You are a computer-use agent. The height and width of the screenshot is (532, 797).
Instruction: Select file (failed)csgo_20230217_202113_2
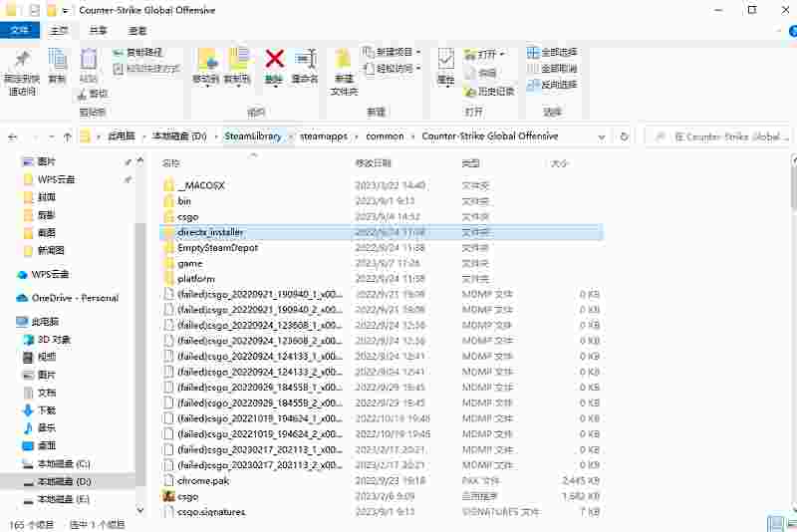[x=260, y=465]
